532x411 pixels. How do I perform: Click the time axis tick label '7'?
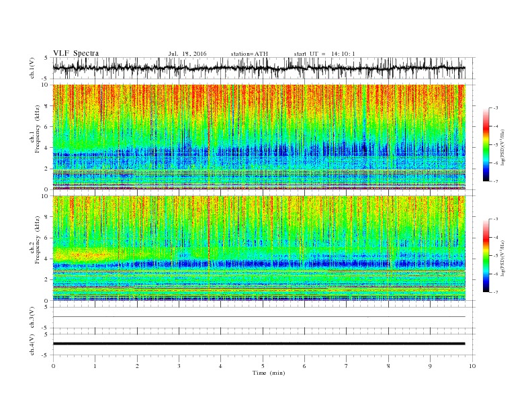[346, 366]
